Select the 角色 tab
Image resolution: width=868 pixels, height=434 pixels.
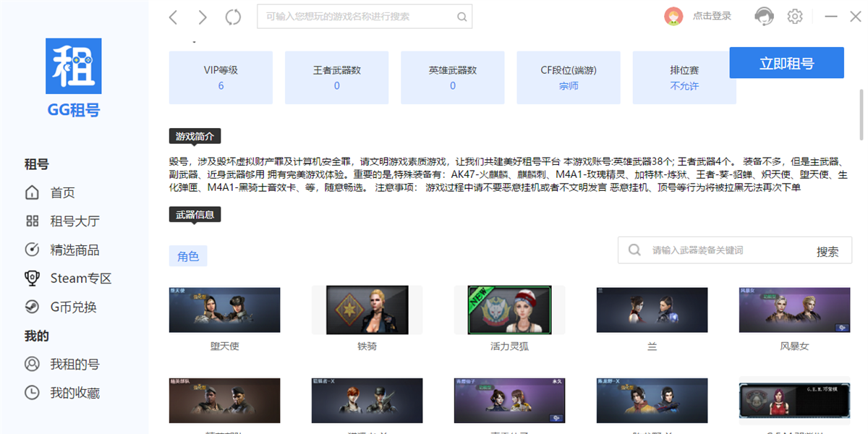coord(188,256)
